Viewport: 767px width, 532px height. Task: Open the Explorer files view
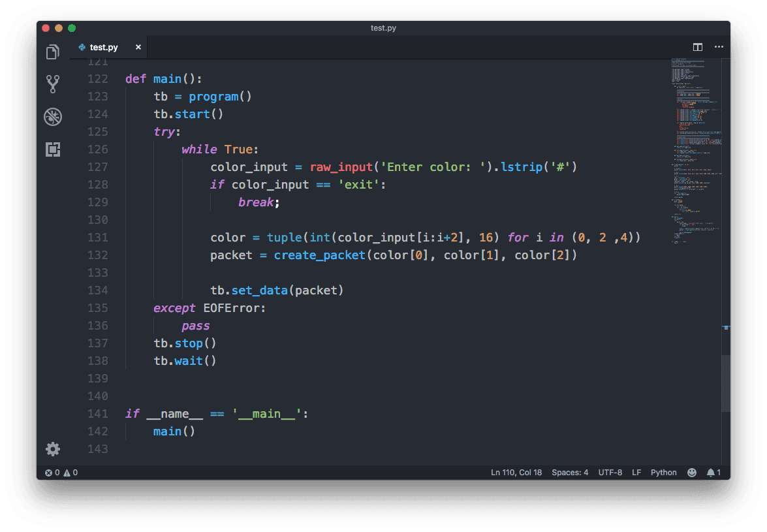pyautogui.click(x=53, y=52)
